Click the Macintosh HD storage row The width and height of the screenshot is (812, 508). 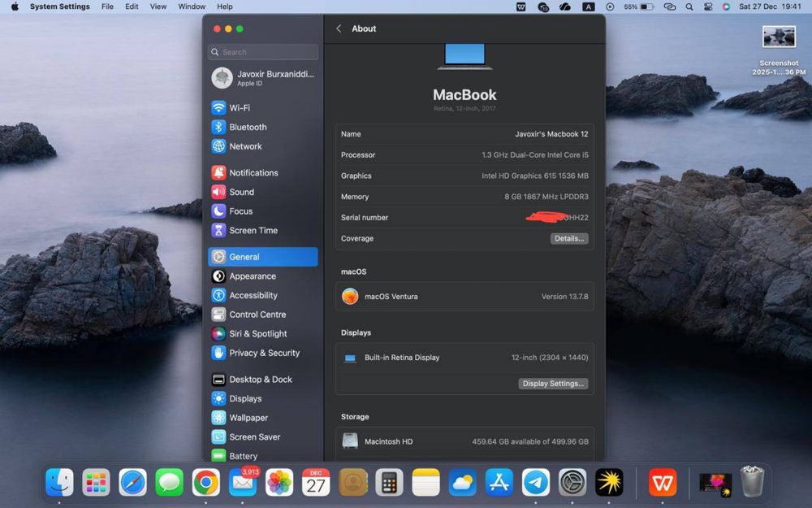pos(464,441)
